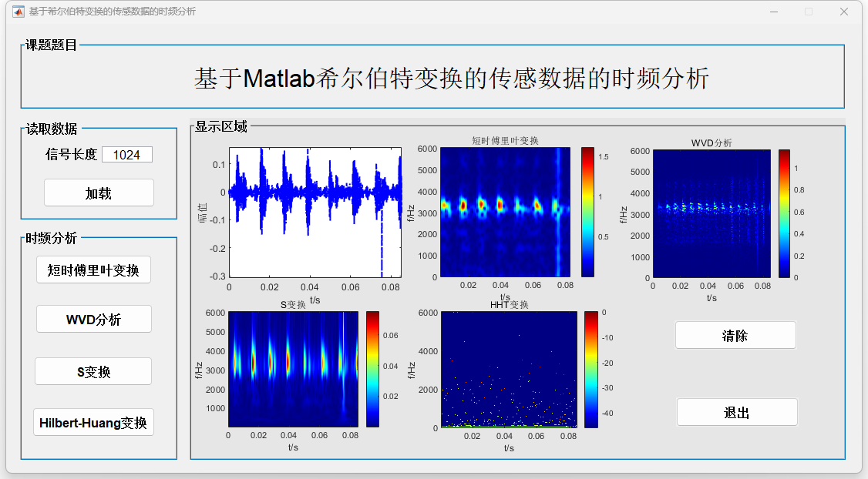The width and height of the screenshot is (868, 479).
Task: Click the 短时傅里叶变换 spectrogram plot
Action: coord(506,212)
